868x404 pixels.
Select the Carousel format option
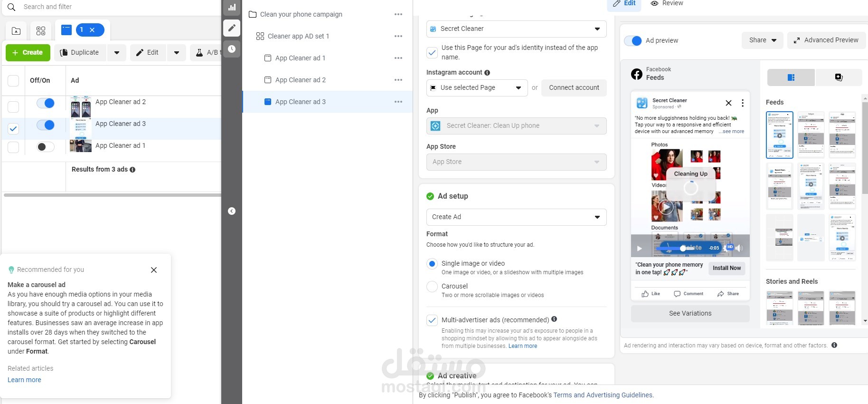432,287
